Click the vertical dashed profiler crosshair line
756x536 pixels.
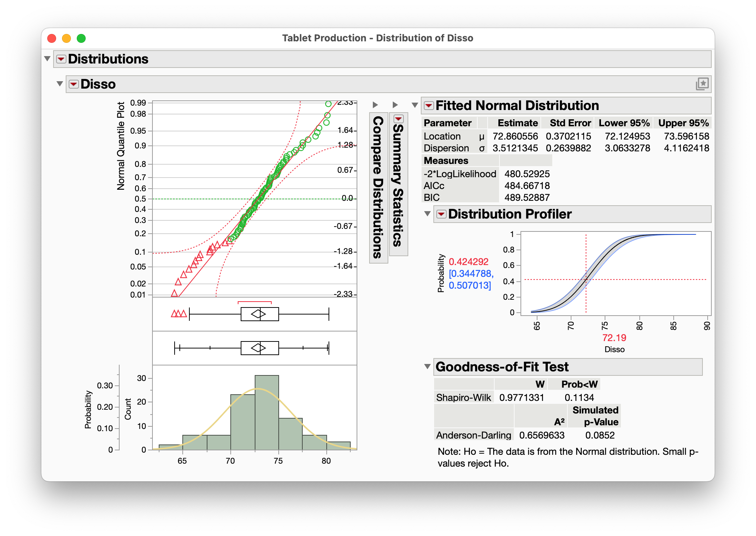586,273
